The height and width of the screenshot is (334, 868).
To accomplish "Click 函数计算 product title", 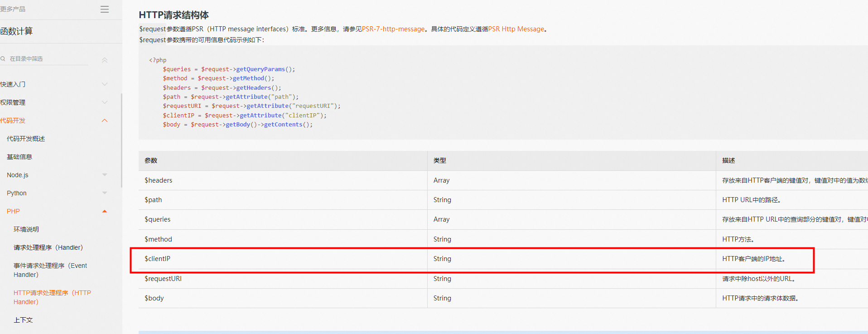I will click(16, 31).
